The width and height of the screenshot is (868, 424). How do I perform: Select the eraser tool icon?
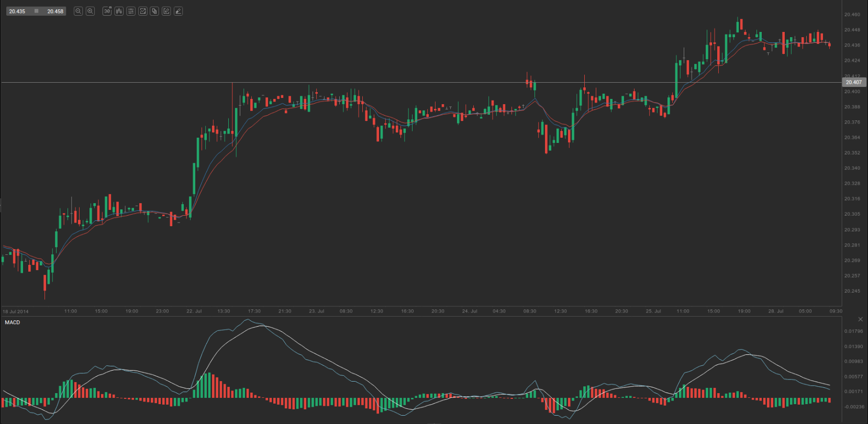click(x=178, y=11)
